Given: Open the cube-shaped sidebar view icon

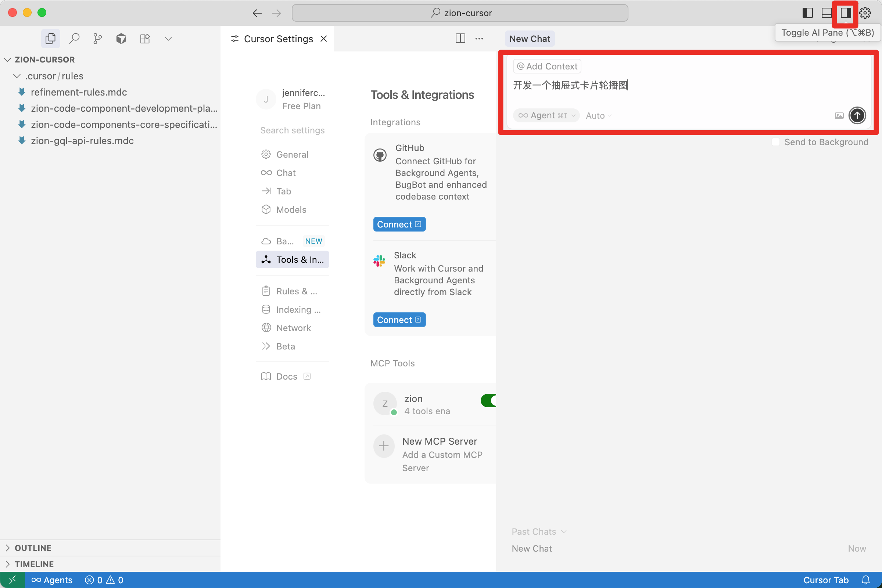Looking at the screenshot, I should coord(121,39).
